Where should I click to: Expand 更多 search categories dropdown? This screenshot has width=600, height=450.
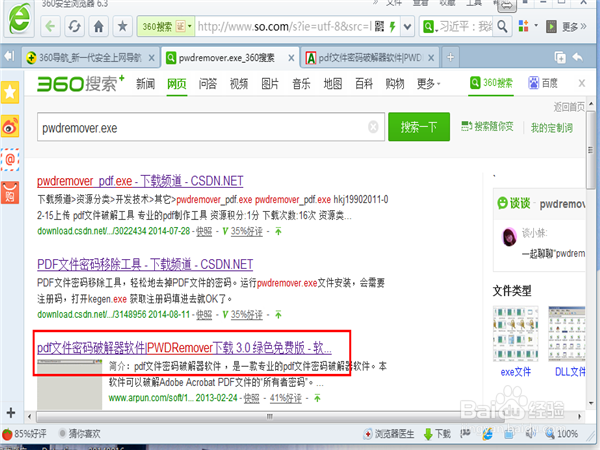429,83
